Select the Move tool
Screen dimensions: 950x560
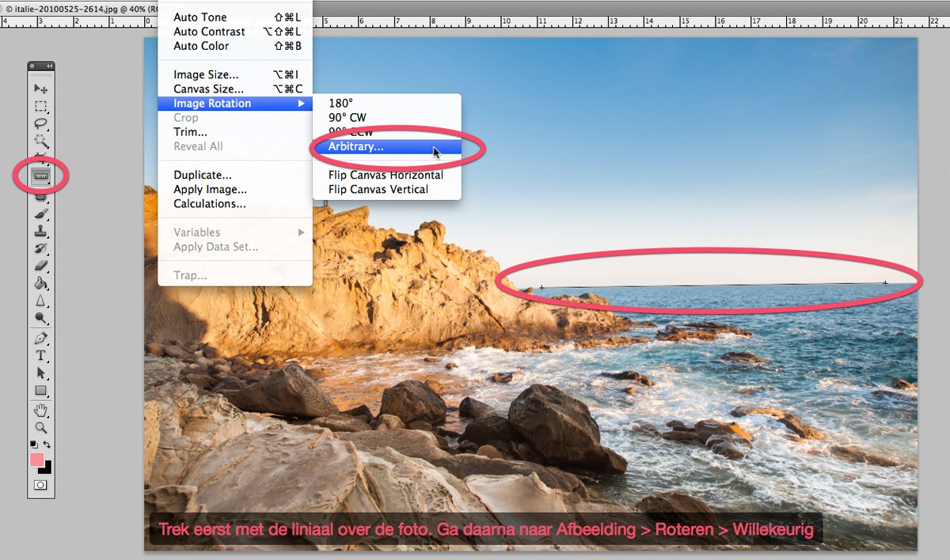(x=41, y=88)
